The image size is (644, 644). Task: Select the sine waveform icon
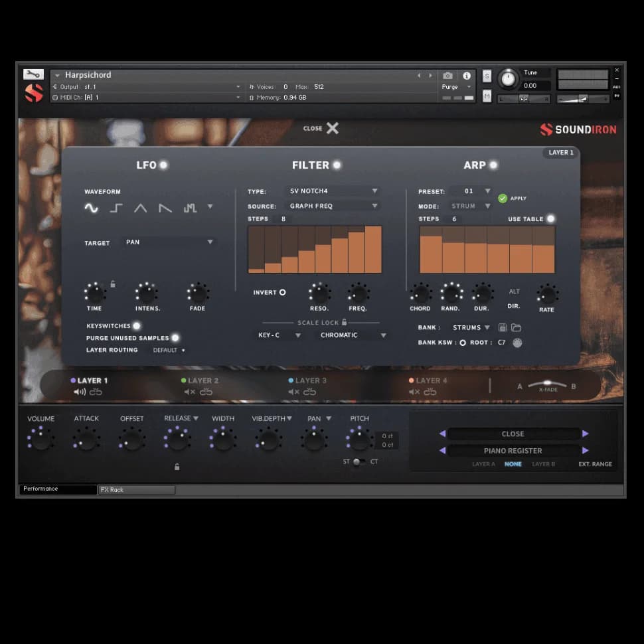pos(91,208)
